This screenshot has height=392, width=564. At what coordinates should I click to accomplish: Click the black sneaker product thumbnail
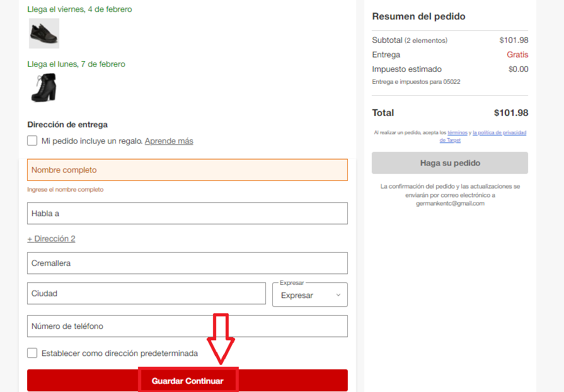coord(44,33)
